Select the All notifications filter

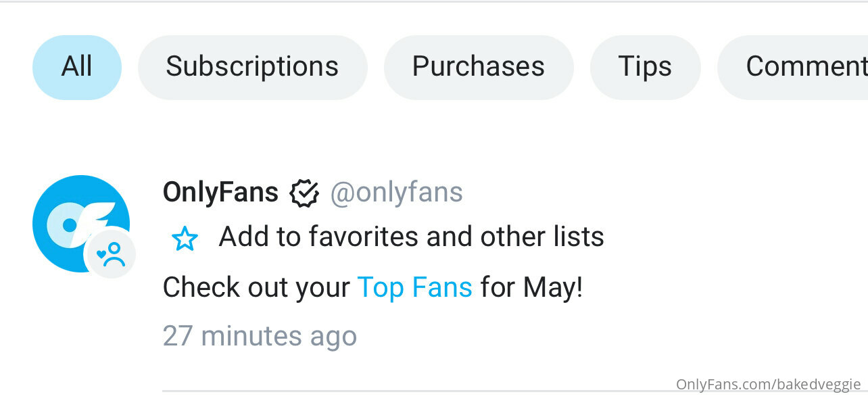pyautogui.click(x=77, y=67)
